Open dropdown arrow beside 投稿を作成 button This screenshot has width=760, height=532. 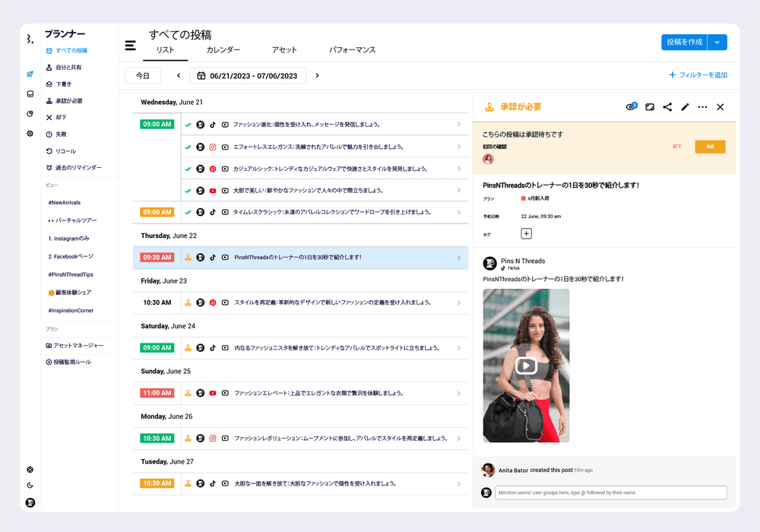pyautogui.click(x=717, y=43)
